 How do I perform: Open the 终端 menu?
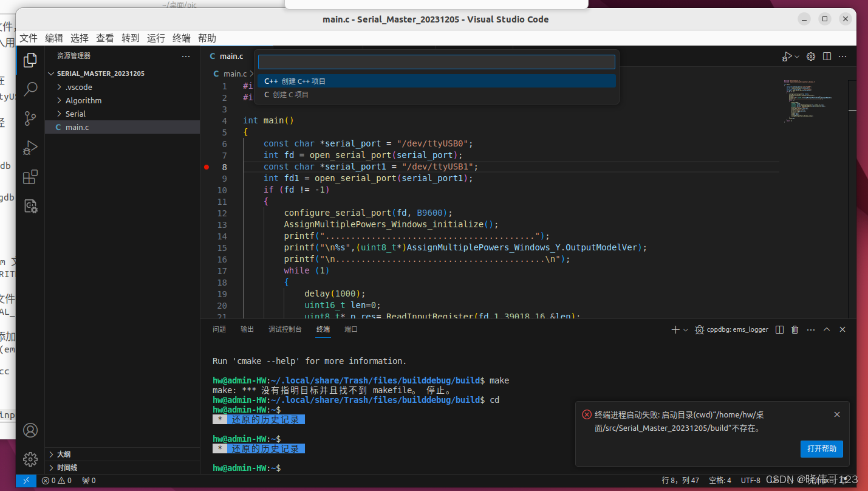coord(182,38)
